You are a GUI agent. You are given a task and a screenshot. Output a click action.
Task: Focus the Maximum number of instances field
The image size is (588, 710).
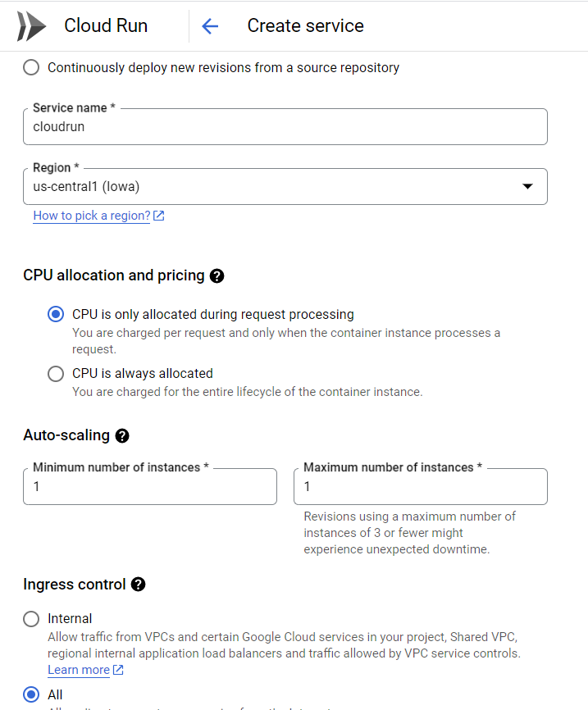(420, 486)
